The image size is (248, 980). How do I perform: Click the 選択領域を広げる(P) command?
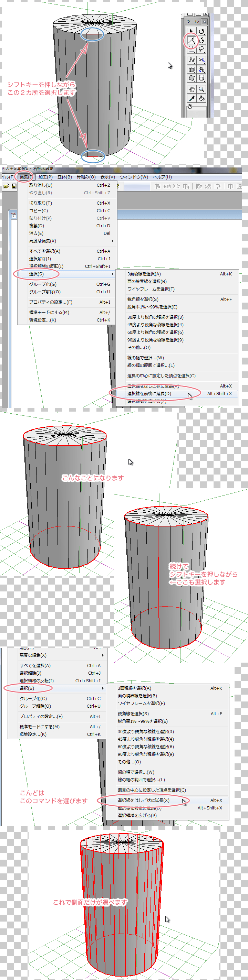click(137, 815)
